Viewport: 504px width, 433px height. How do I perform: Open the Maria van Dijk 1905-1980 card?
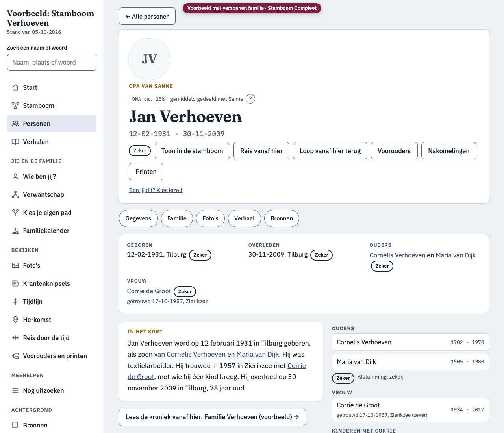point(410,362)
